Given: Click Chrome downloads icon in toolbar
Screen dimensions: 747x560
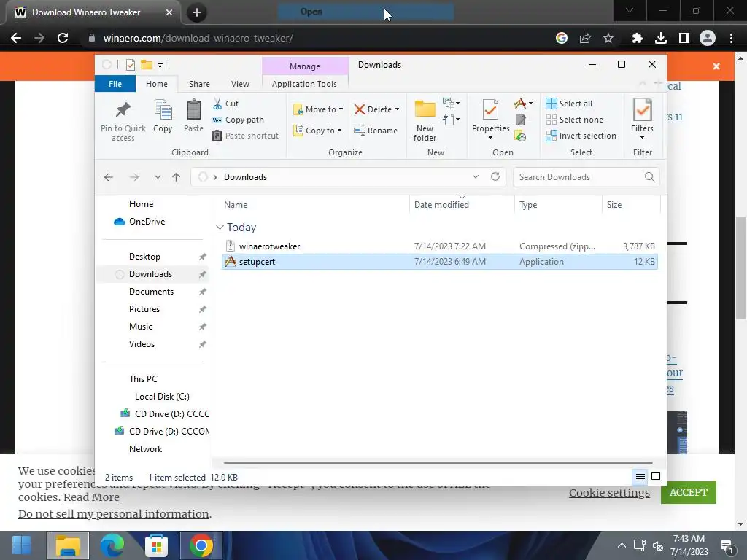Looking at the screenshot, I should (x=661, y=38).
